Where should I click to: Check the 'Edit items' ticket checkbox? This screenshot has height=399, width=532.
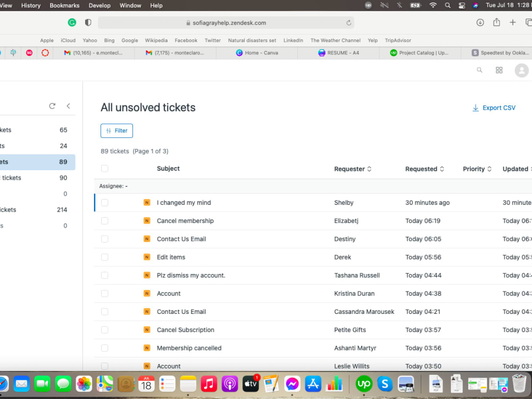104,257
